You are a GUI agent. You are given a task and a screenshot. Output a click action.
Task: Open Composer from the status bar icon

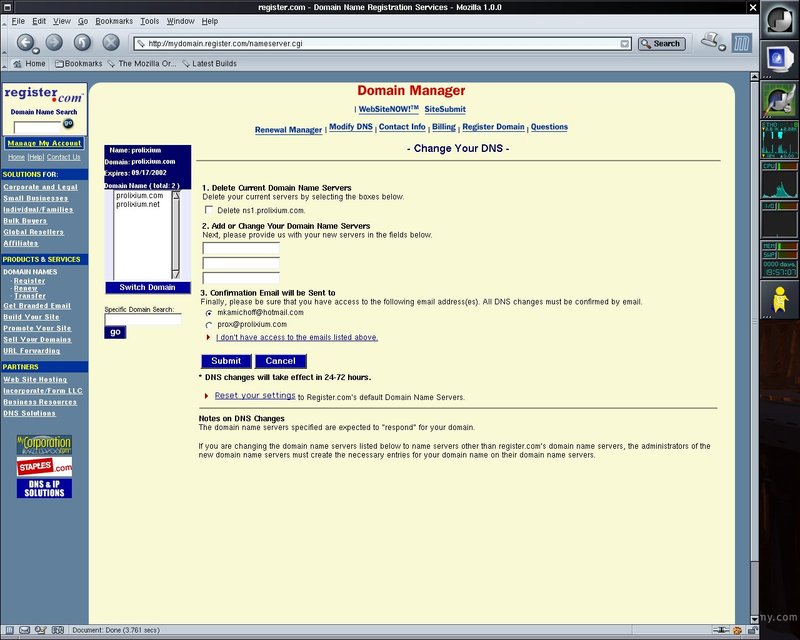point(41,630)
